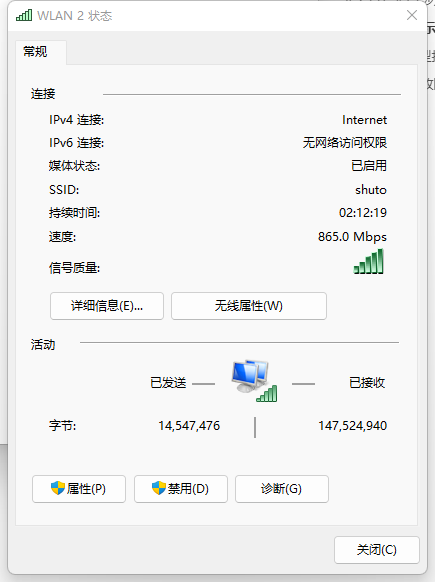Open 无线属性(W) wireless properties

coord(249,306)
